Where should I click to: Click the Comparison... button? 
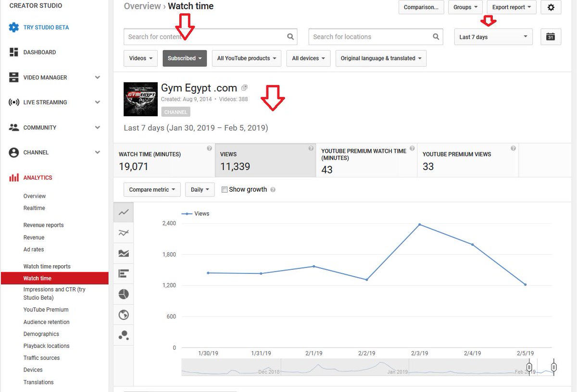point(421,7)
